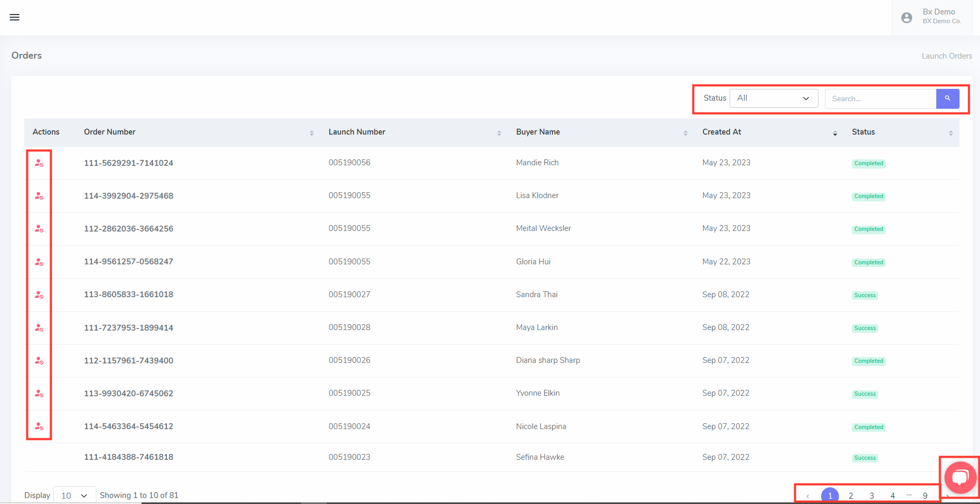Go to page 2 of orders
Image resolution: width=980 pixels, height=504 pixels.
851,496
